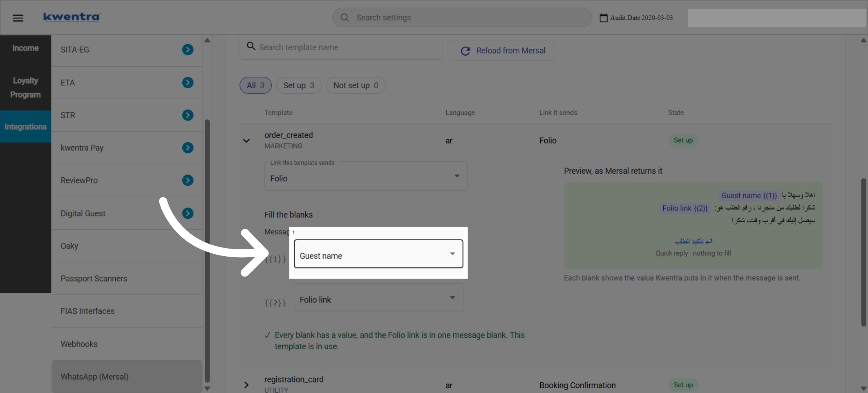868x393 pixels.
Task: Open ETA arrow icon
Action: tap(188, 83)
